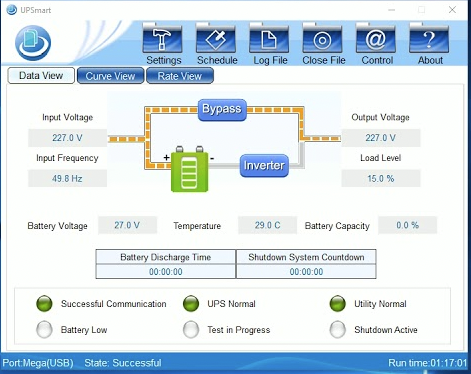Viewport: 471px width, 374px height.
Task: Open the About question mark icon
Action: tap(429, 38)
